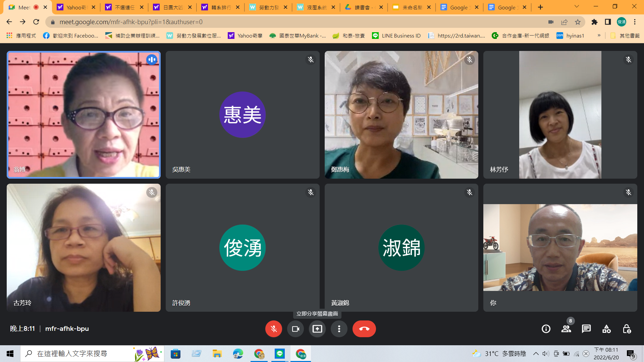Expand hidden bookmarks chevron
644x362 pixels.
(x=599, y=36)
